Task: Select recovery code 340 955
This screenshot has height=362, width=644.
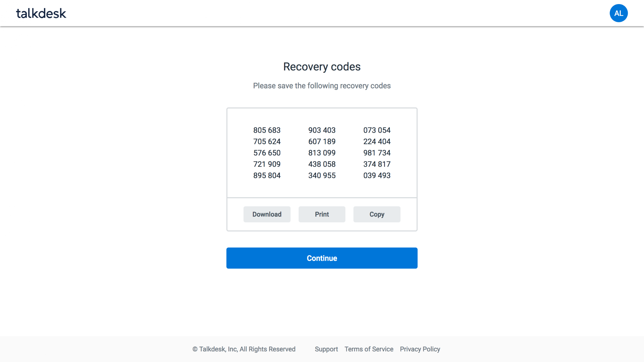Action: pos(322,175)
